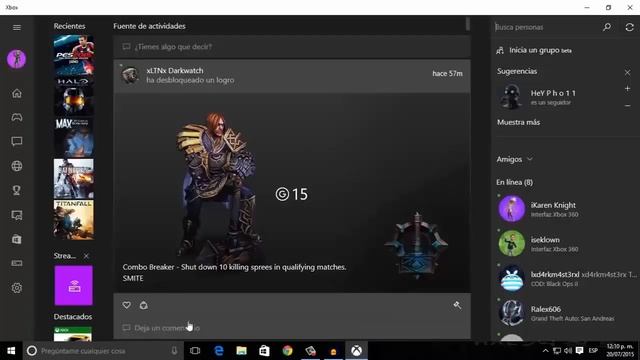
Task: Open xLTNx Darkwatch profile name
Action: (x=175, y=71)
